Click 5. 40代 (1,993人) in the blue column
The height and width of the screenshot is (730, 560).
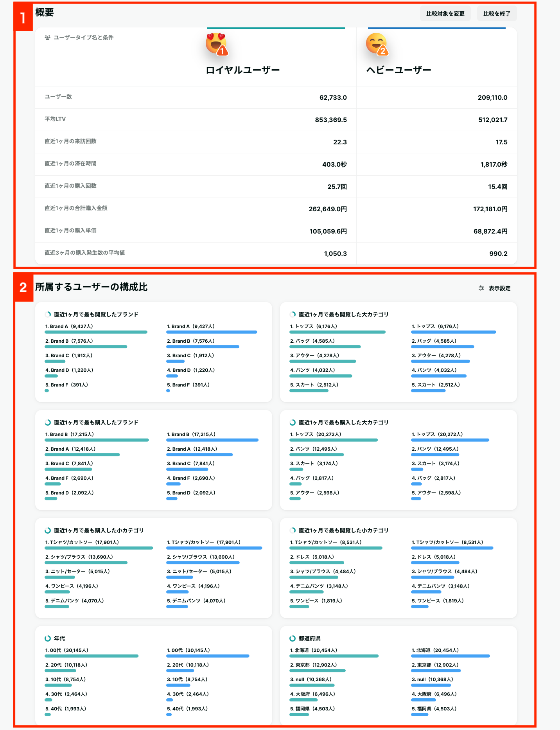click(x=187, y=709)
